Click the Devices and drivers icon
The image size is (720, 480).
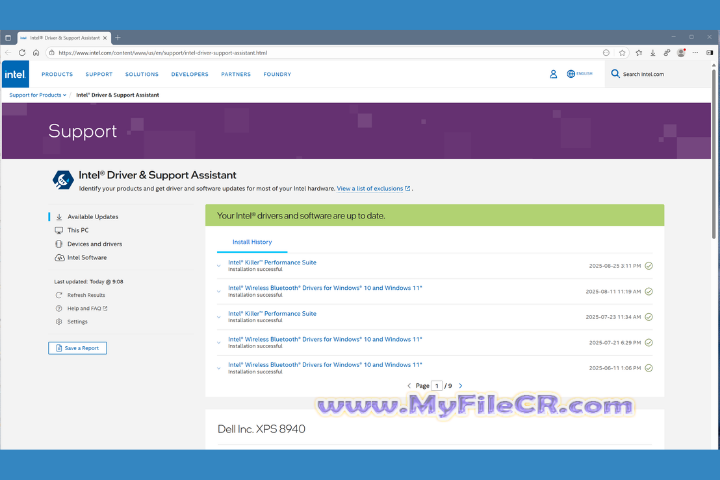(59, 244)
